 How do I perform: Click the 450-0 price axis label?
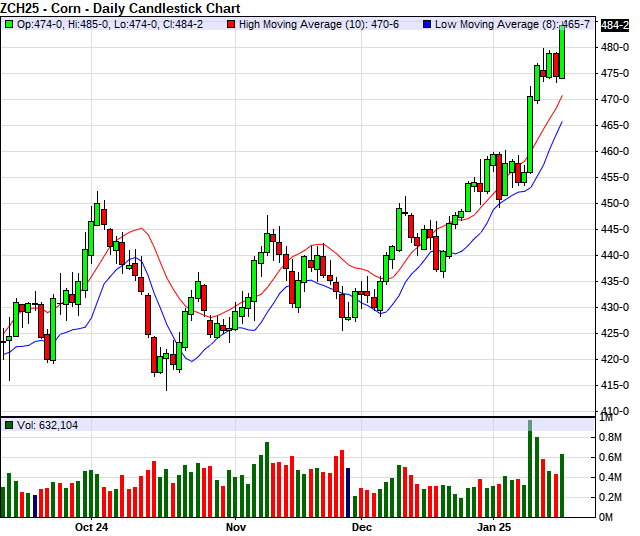tap(614, 203)
